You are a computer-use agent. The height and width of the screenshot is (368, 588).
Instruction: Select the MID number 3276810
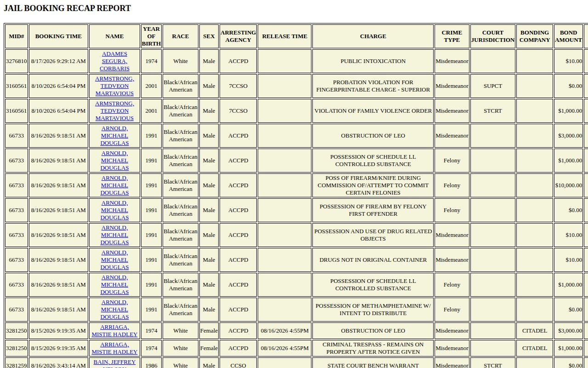[x=17, y=61]
